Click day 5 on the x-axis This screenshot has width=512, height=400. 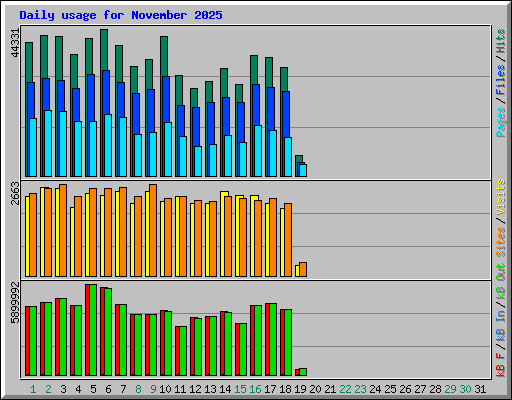93,389
